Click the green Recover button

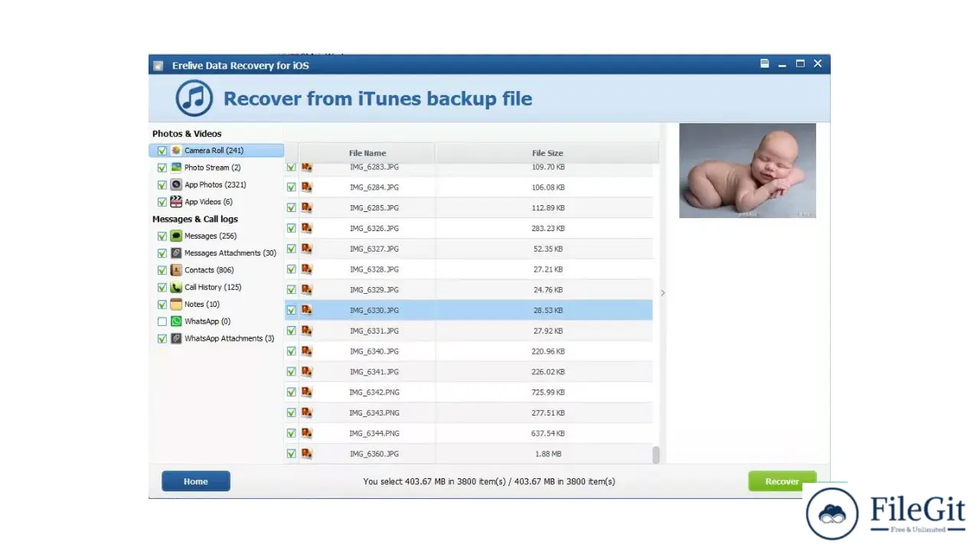click(x=782, y=481)
